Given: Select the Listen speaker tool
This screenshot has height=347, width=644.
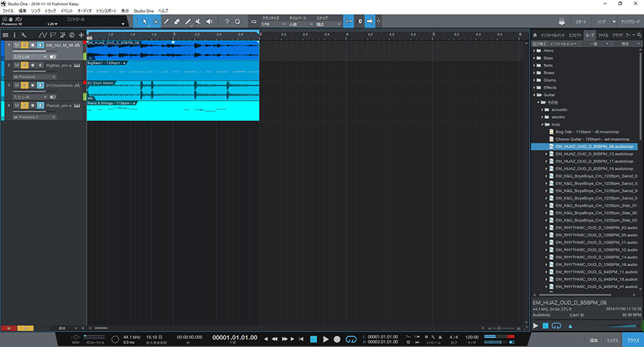Looking at the screenshot, I should click(209, 21).
